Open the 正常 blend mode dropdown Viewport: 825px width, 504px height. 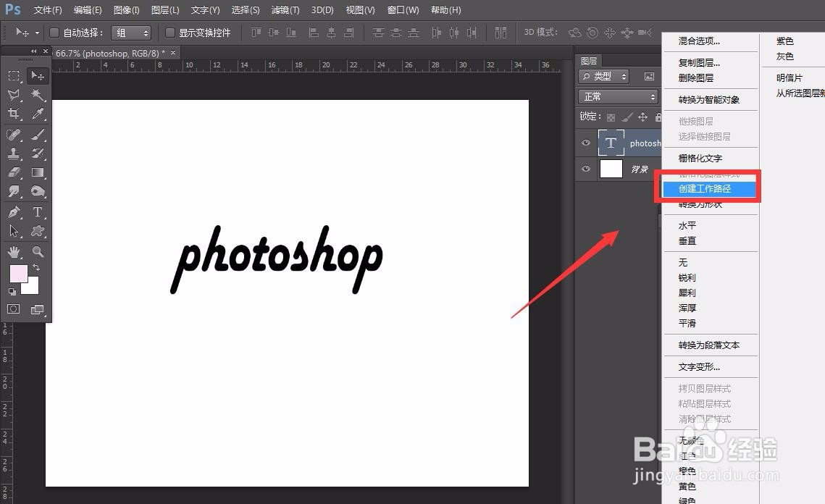click(618, 97)
